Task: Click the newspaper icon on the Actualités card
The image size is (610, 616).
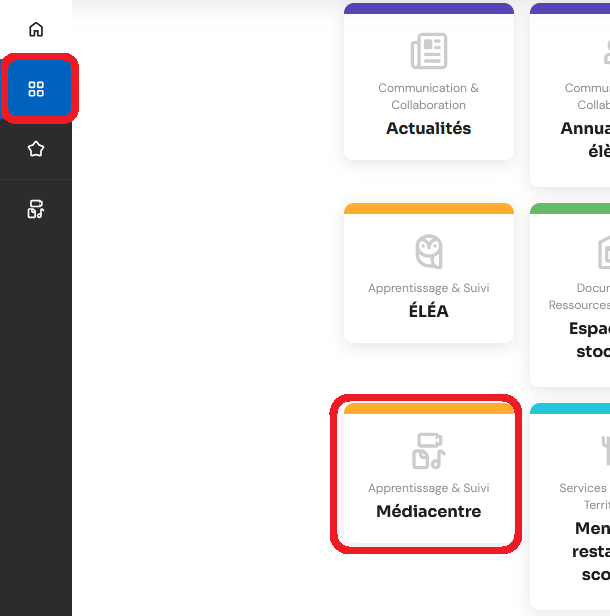Action: tap(428, 51)
